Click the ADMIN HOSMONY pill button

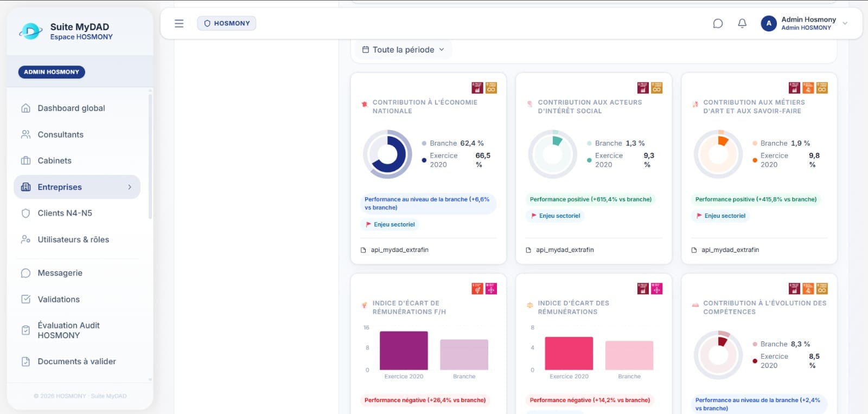pyautogui.click(x=52, y=72)
